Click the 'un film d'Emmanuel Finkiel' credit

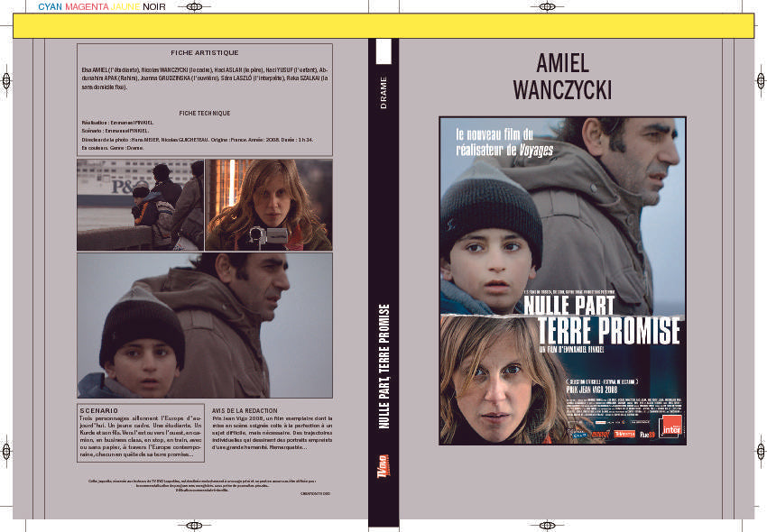click(572, 350)
